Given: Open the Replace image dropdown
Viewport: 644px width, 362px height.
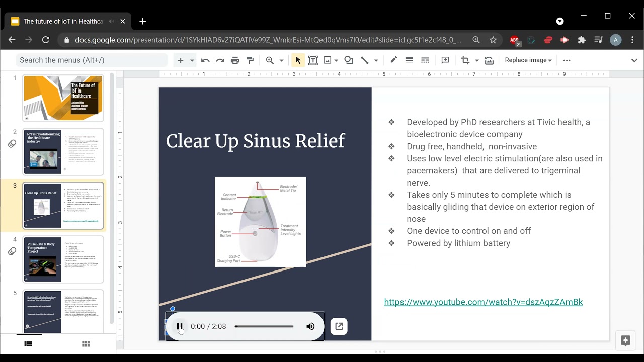Looking at the screenshot, I should (528, 60).
